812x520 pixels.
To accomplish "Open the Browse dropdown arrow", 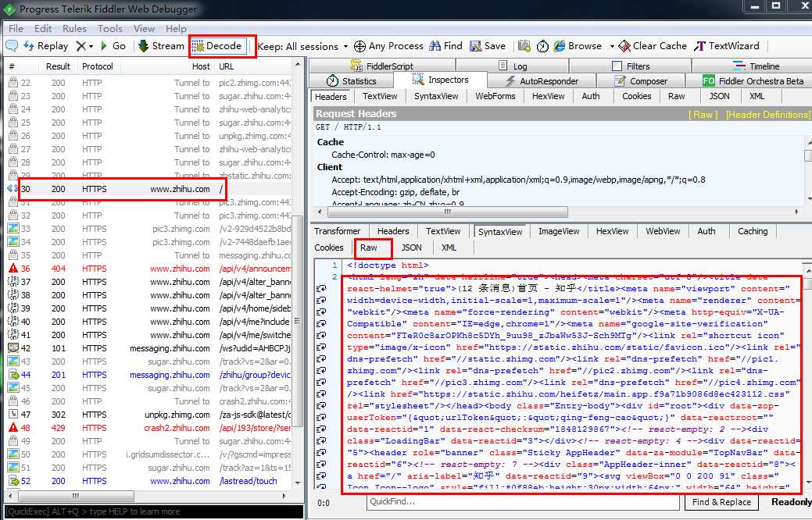I will (x=612, y=47).
